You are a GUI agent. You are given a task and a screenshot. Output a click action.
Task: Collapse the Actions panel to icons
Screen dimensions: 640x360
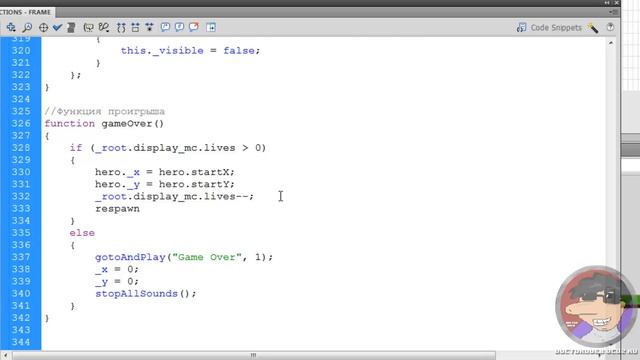[x=607, y=2]
